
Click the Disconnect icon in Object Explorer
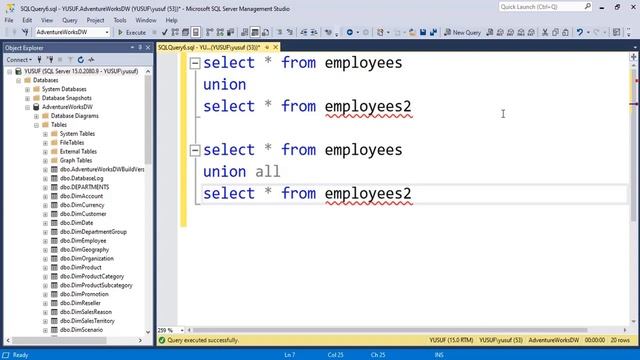click(x=50, y=60)
